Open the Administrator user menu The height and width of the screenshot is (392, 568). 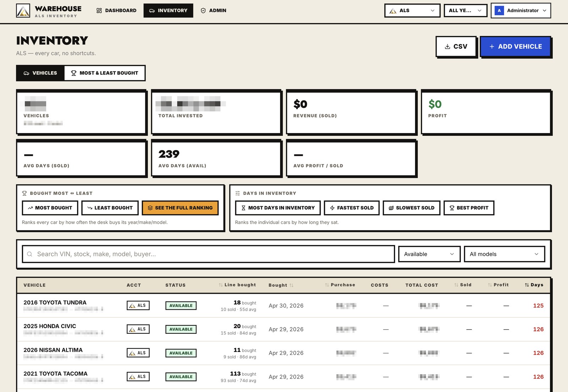[x=521, y=11]
